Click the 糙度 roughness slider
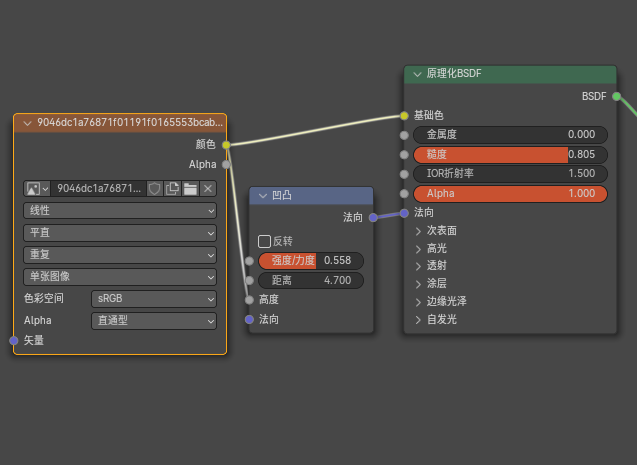This screenshot has height=465, width=637. (510, 155)
